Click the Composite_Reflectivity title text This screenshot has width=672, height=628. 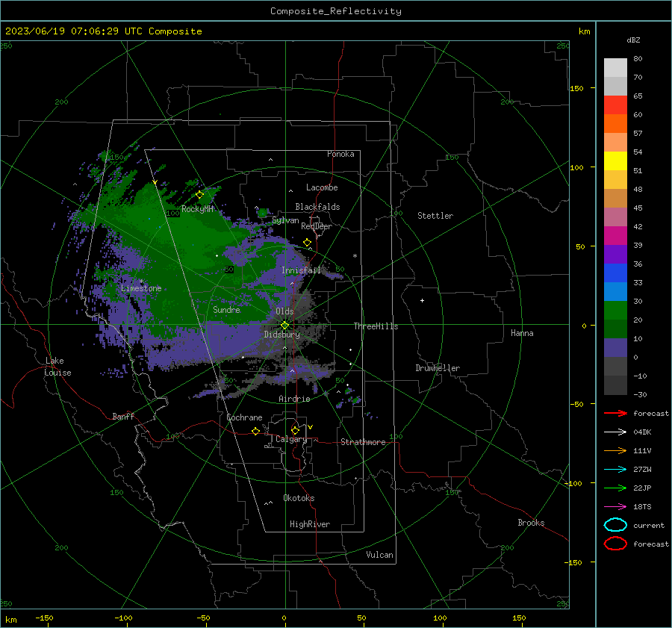click(x=335, y=11)
